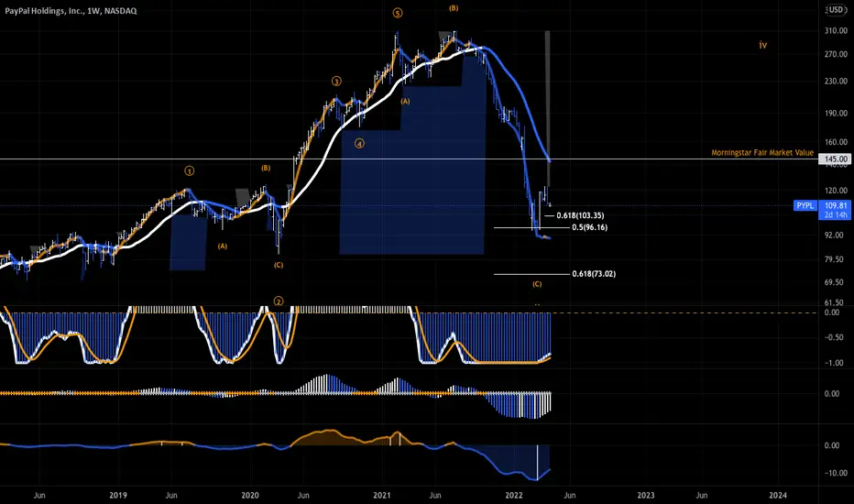Click the 190.00 price axis label
The width and height of the screenshot is (854, 504).
(x=836, y=114)
